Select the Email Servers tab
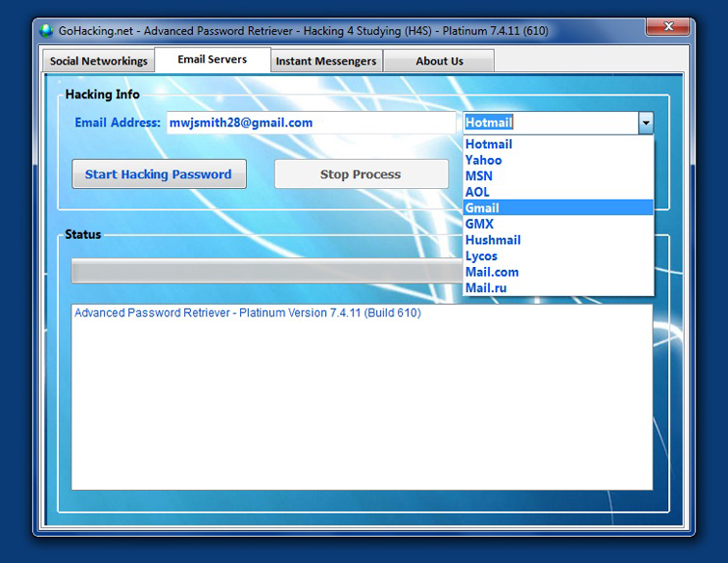This screenshot has width=728, height=563. pos(212,60)
